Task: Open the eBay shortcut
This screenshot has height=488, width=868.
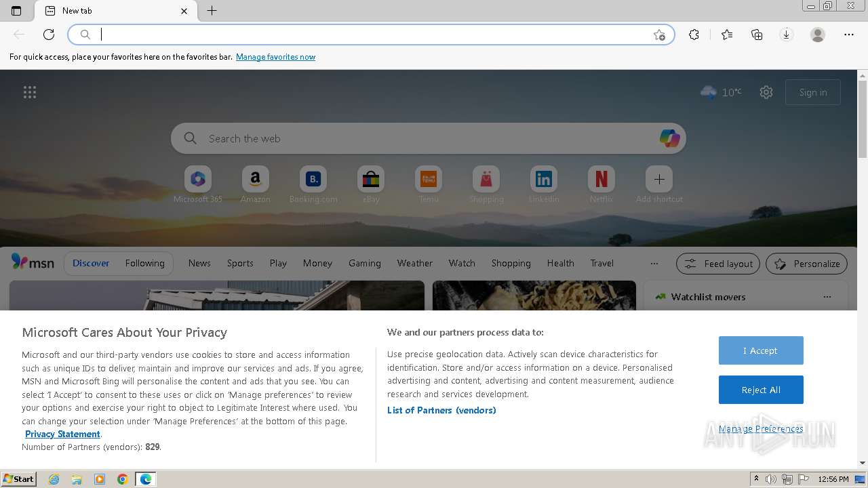Action: (371, 184)
